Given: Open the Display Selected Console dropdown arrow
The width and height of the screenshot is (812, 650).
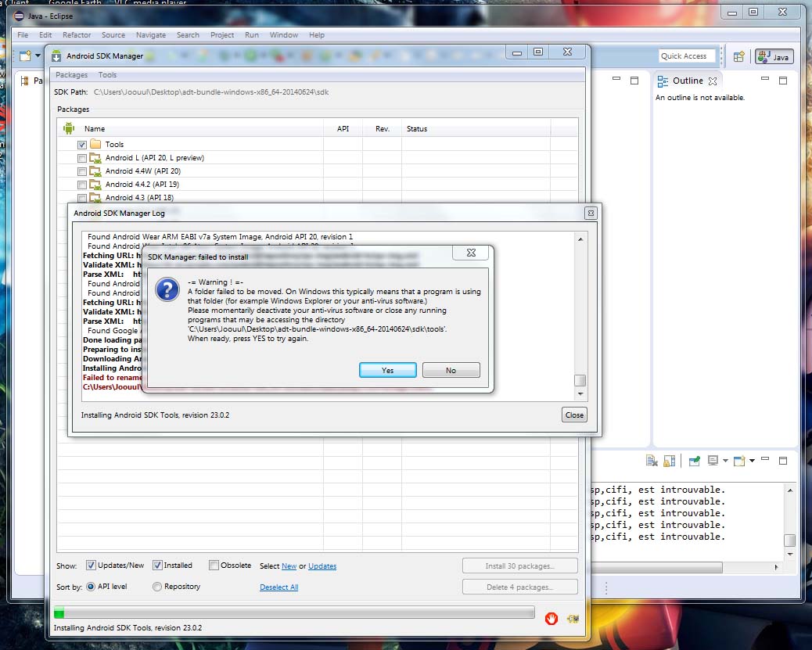Looking at the screenshot, I should pyautogui.click(x=725, y=461).
